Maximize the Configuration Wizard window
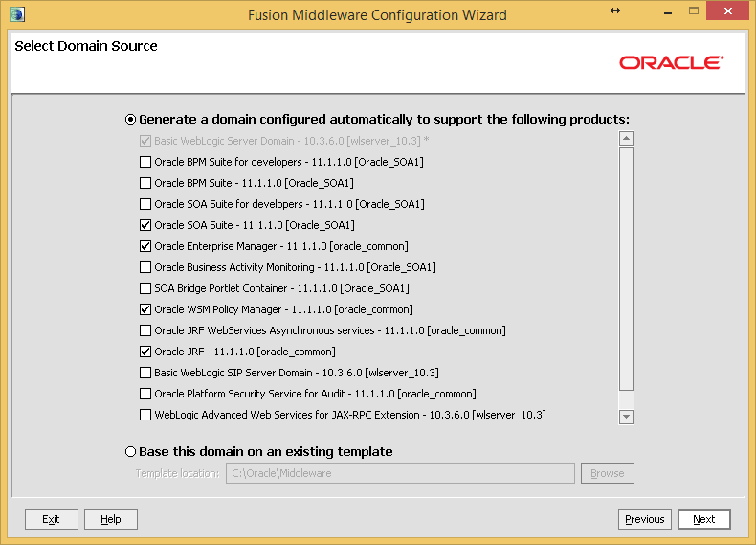The image size is (756, 545). pos(694,11)
